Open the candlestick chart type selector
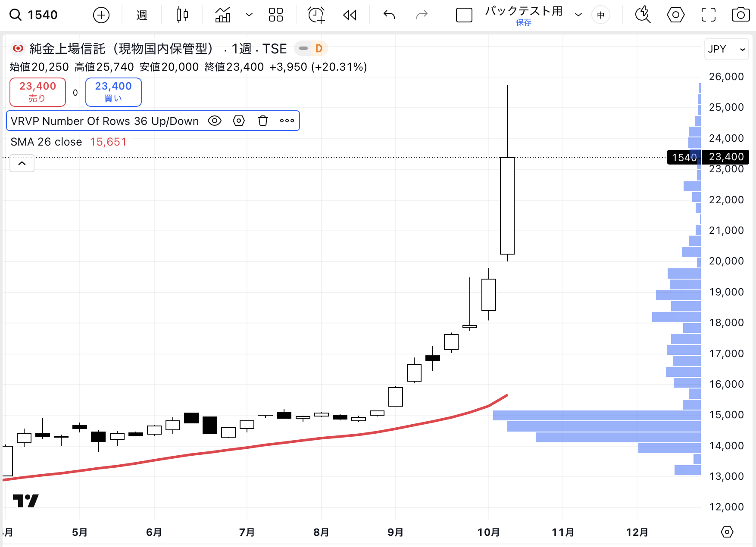Image resolution: width=756 pixels, height=547 pixels. click(x=182, y=15)
